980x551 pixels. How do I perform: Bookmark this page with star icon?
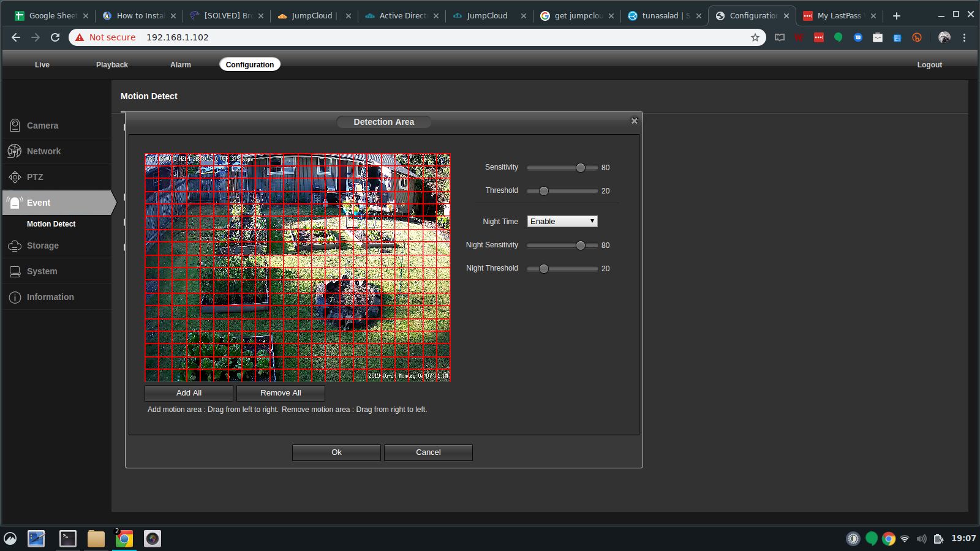[x=755, y=37]
